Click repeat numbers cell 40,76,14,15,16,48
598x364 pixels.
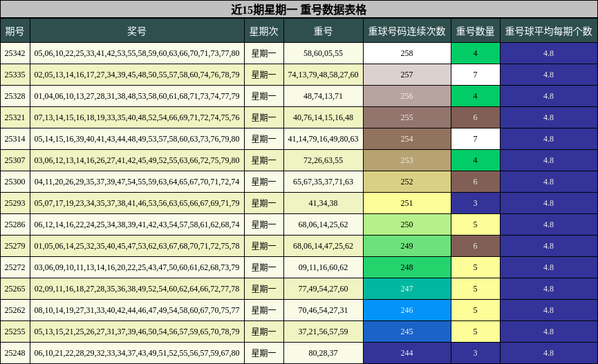[324, 117]
